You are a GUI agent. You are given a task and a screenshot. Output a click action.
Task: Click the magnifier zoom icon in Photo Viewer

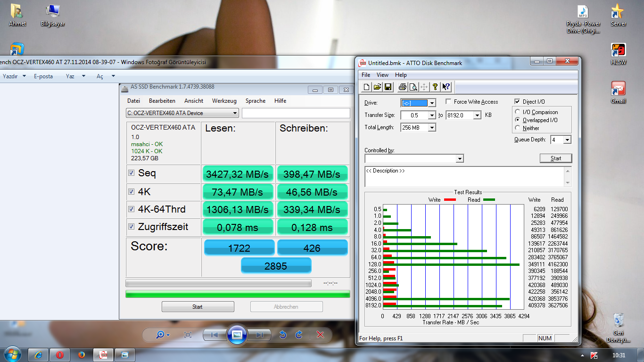pos(161,335)
